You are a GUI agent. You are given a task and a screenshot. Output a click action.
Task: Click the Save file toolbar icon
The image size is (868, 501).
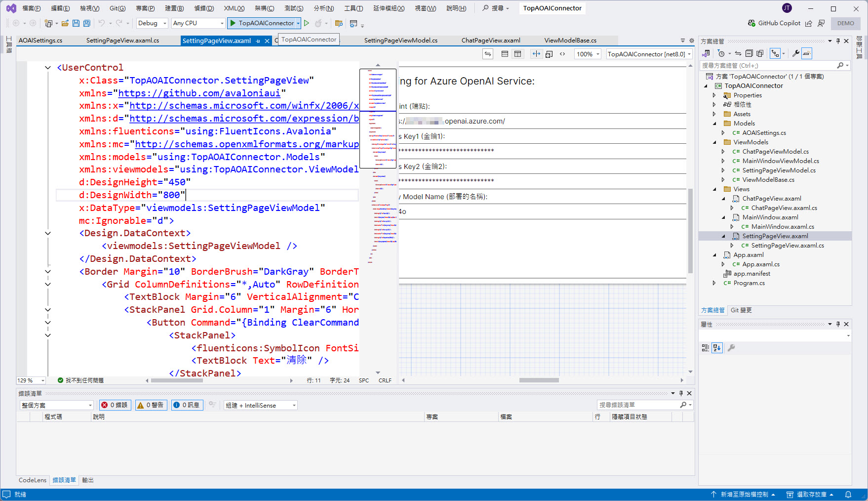(76, 23)
